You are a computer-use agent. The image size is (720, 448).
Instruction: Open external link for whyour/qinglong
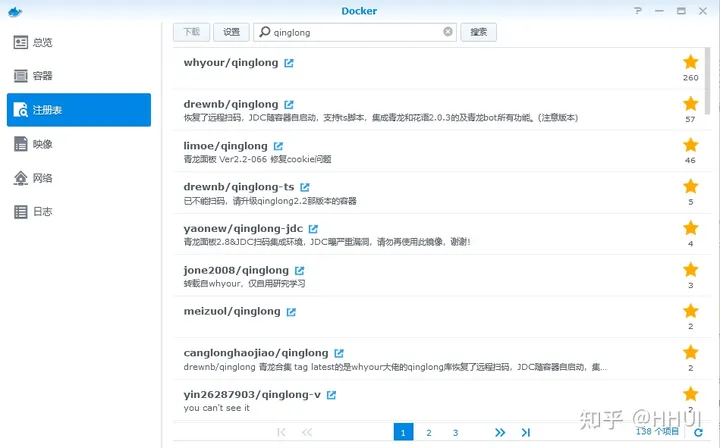tap(289, 63)
